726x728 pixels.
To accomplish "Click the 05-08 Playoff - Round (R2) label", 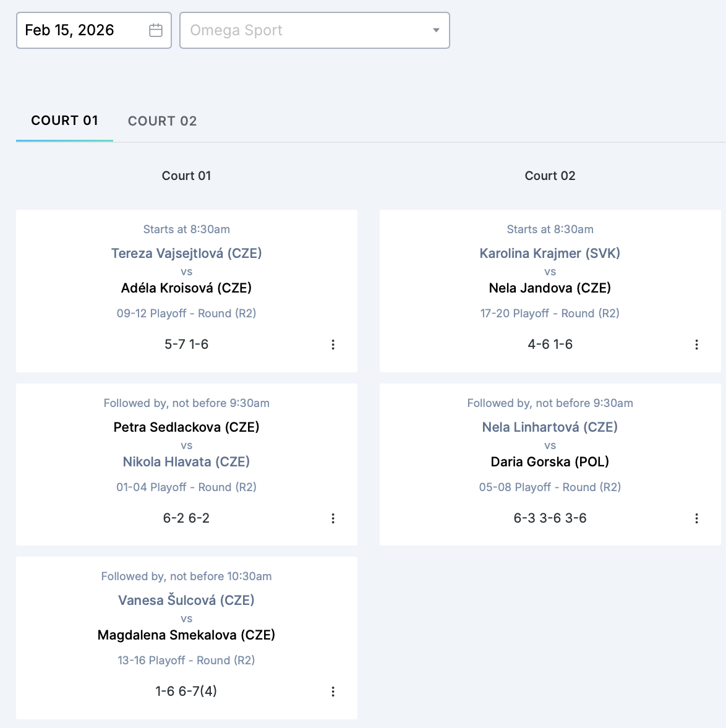I will (550, 487).
